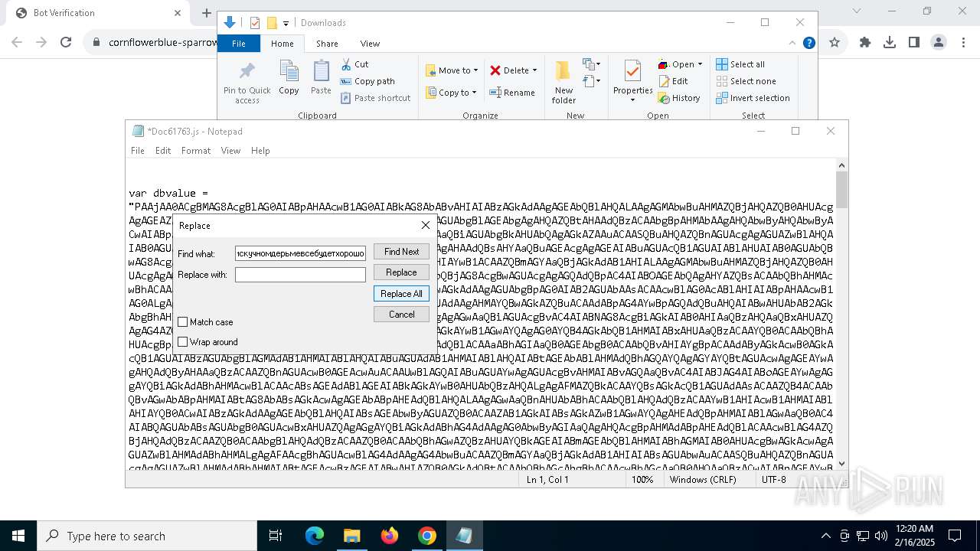Open Chrome tab search dropdown

pos(857,11)
